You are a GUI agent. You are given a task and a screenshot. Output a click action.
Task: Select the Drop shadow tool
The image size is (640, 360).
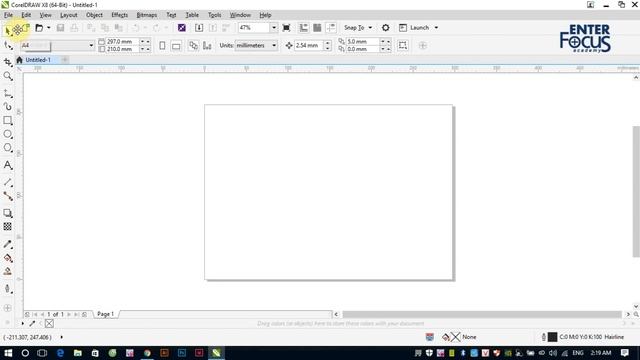point(8,213)
